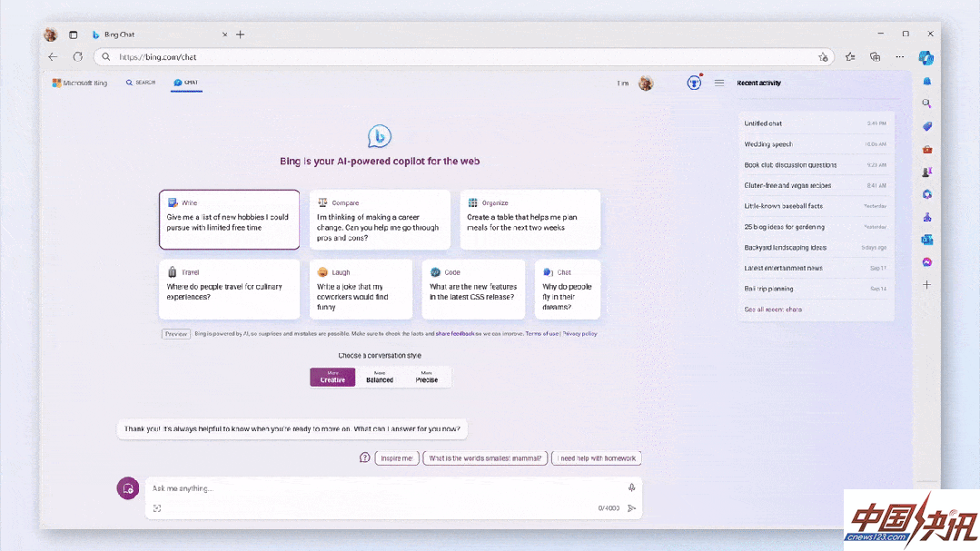Send the message with the arrow icon
The image size is (980, 551).
point(632,508)
